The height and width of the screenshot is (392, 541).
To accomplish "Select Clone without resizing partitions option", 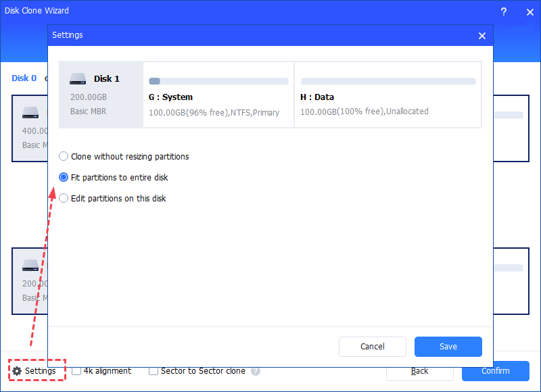I will 64,156.
